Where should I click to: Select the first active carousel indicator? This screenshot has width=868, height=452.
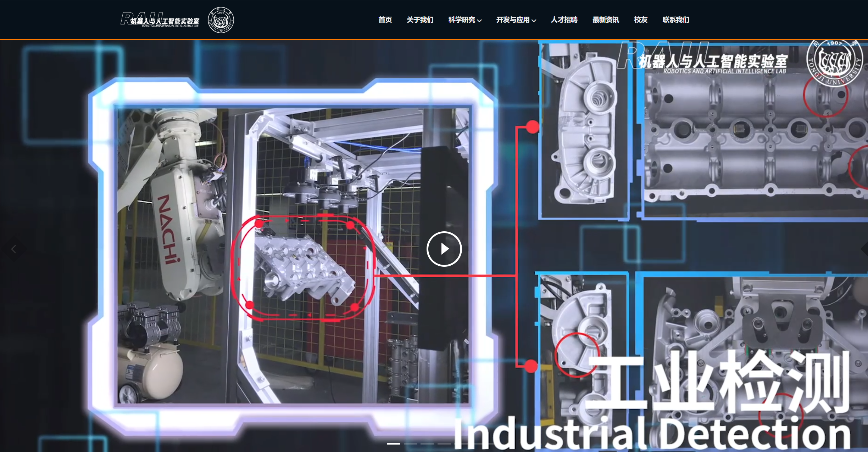[393, 443]
